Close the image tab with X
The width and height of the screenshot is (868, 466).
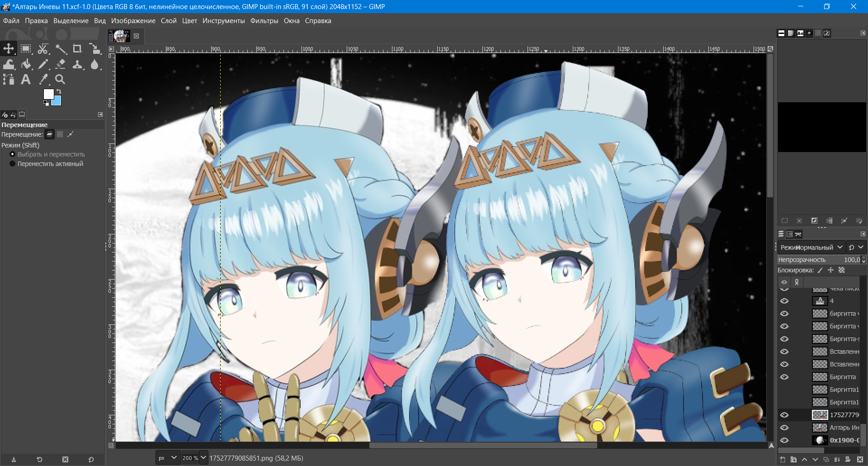pos(136,36)
